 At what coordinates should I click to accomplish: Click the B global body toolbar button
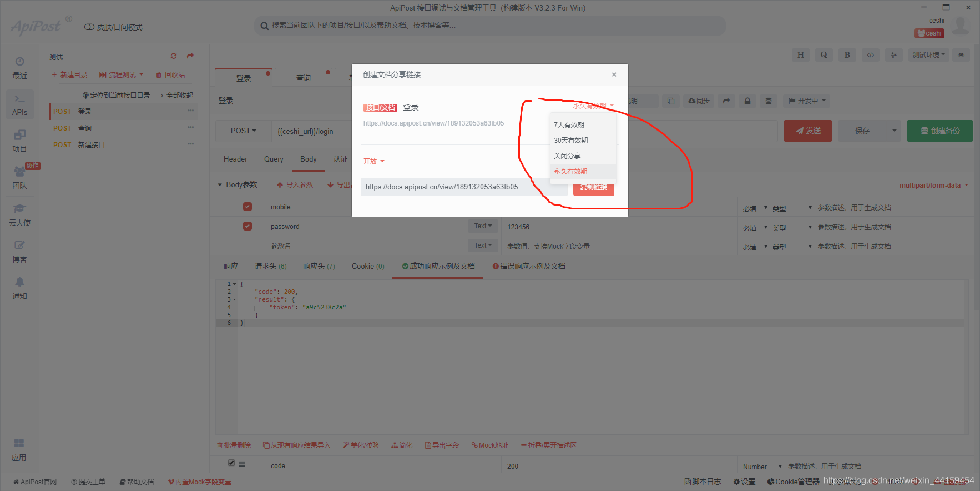point(847,55)
